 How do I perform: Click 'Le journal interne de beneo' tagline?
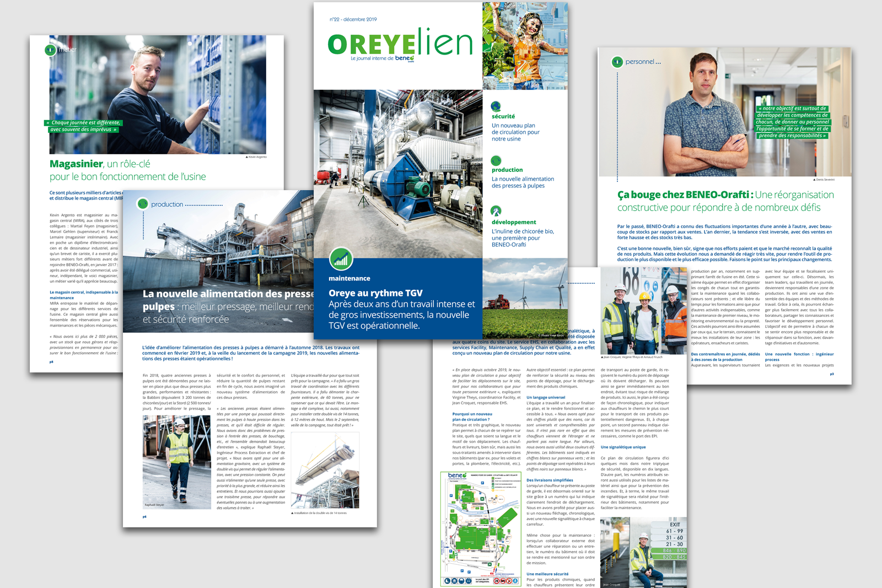382,58
